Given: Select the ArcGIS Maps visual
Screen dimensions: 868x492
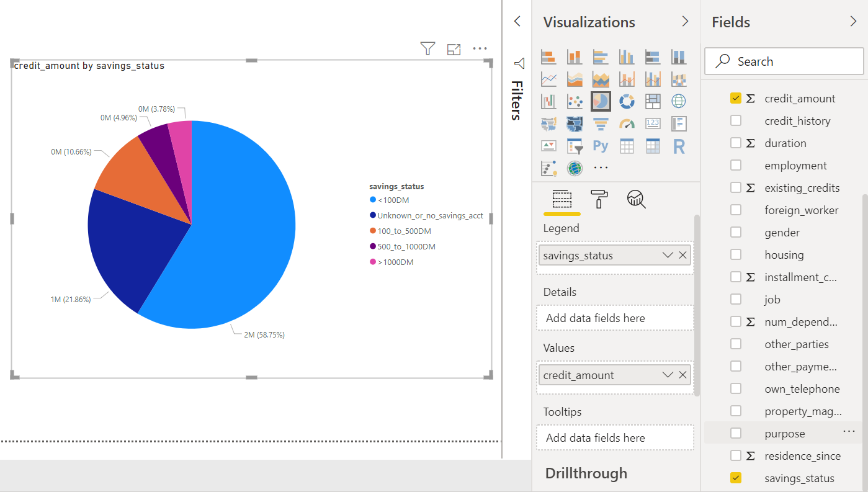Looking at the screenshot, I should (575, 168).
